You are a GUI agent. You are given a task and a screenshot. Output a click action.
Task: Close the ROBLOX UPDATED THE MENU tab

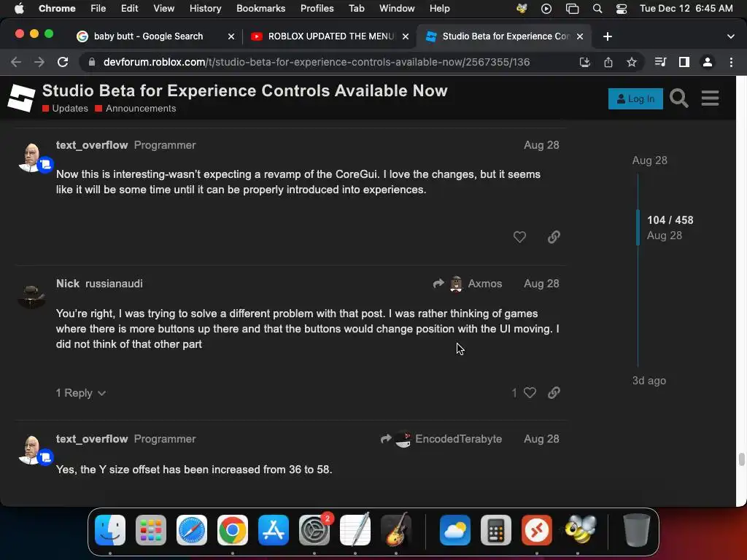point(406,36)
